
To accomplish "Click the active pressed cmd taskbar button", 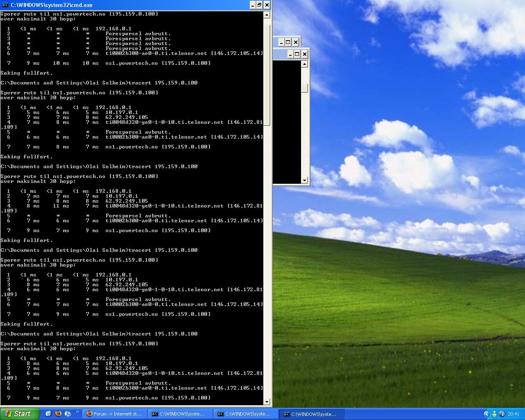I will (313, 414).
